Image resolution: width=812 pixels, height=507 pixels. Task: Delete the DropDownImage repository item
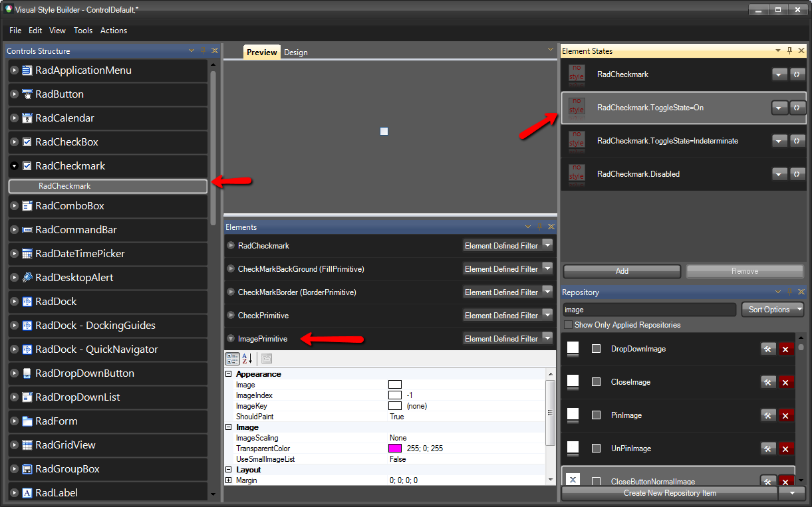786,349
